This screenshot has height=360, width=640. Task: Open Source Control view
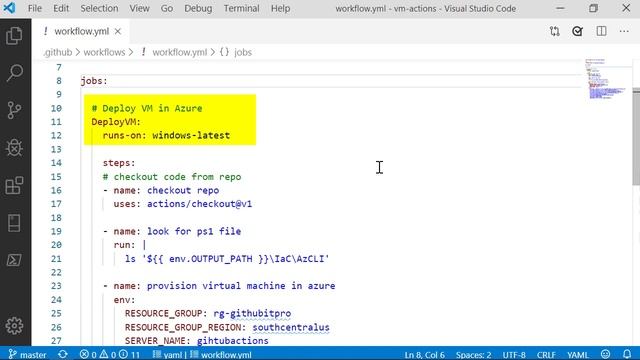[x=14, y=110]
